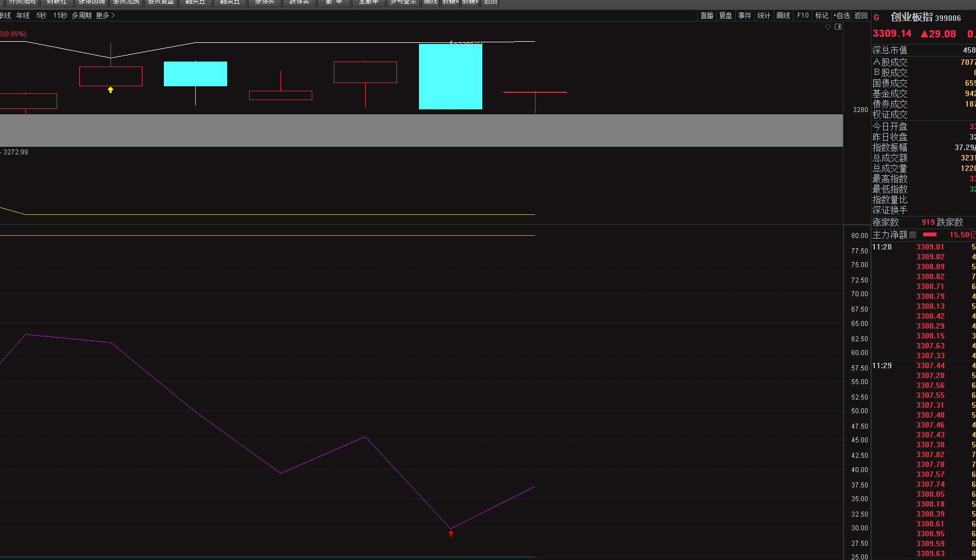976x560 pixels.
Task: Click the 事件 button
Action: (745, 15)
